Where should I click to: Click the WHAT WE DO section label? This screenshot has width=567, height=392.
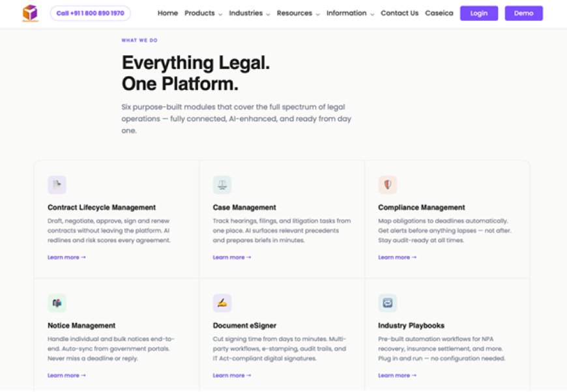[139, 40]
